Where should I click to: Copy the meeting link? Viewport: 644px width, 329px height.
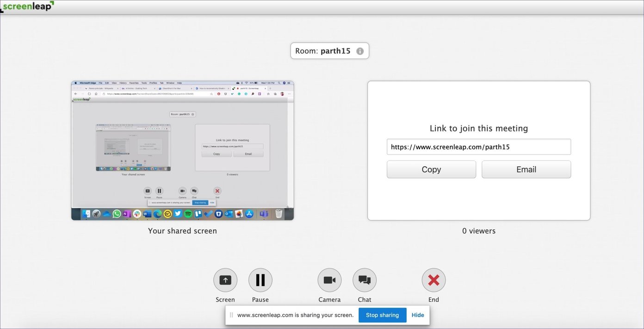coord(431,169)
